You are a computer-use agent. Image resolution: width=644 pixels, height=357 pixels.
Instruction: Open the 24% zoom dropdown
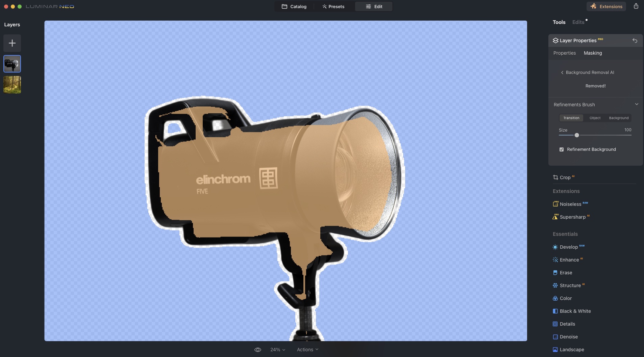pos(278,350)
